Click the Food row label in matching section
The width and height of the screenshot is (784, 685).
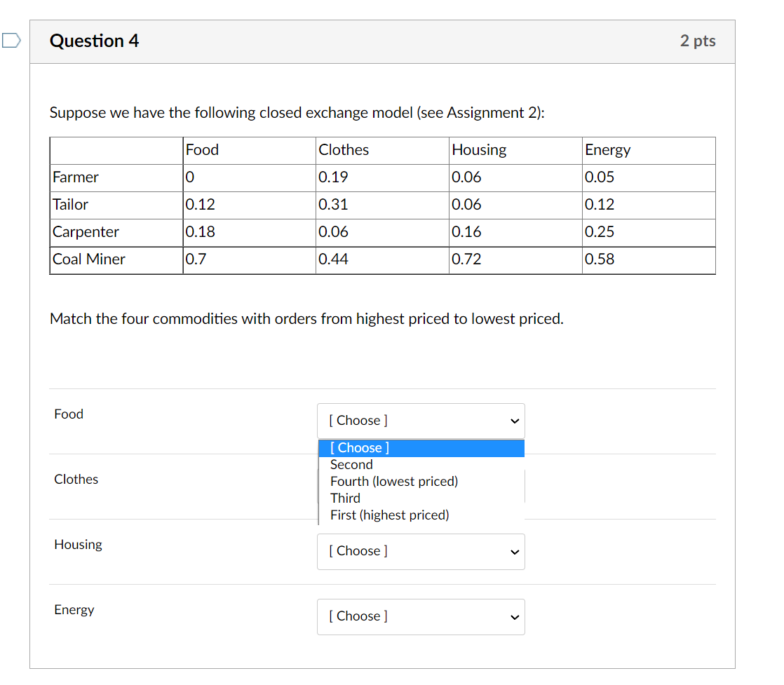pyautogui.click(x=69, y=414)
